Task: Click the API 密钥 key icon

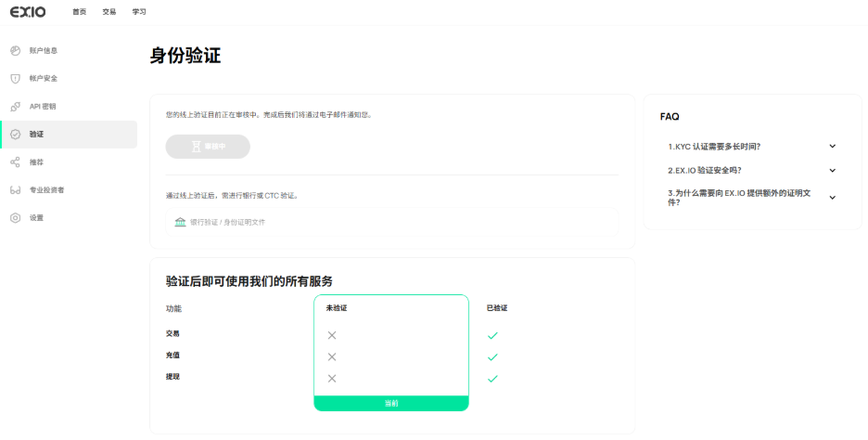Action: [x=15, y=106]
